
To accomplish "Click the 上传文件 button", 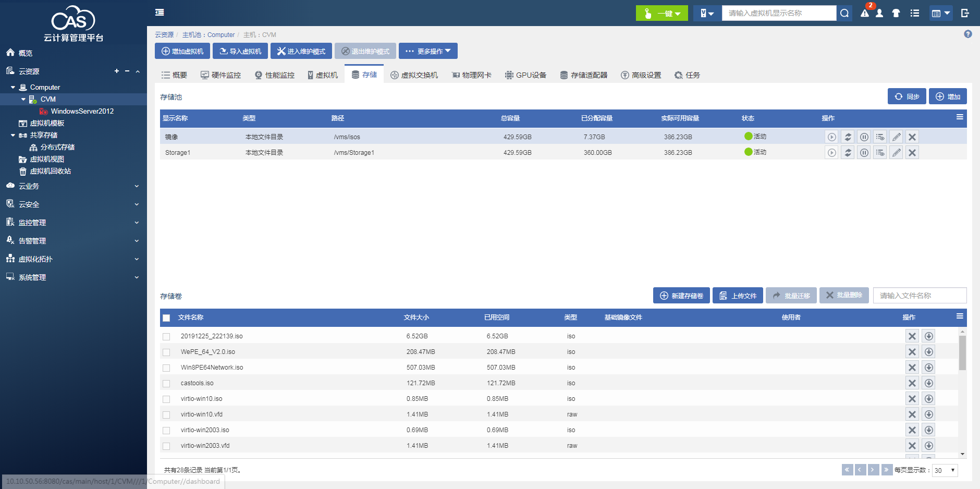I will pos(738,296).
